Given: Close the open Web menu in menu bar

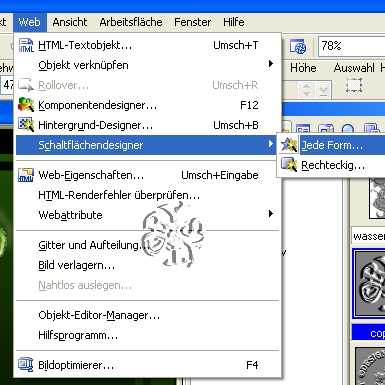Looking at the screenshot, I should coord(30,22).
